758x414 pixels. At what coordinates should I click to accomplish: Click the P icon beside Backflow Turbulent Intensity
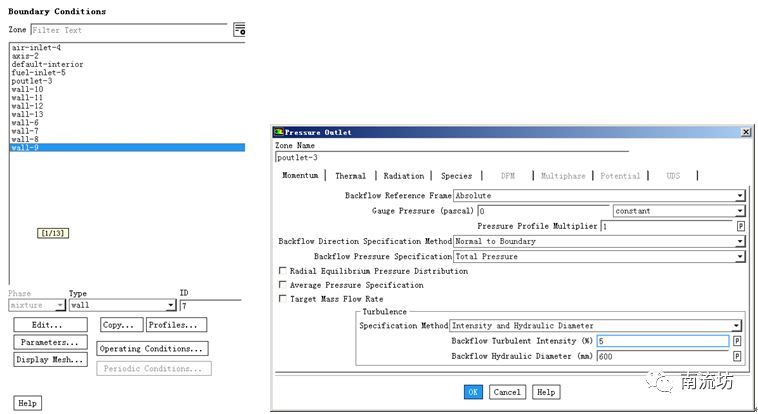click(x=737, y=341)
